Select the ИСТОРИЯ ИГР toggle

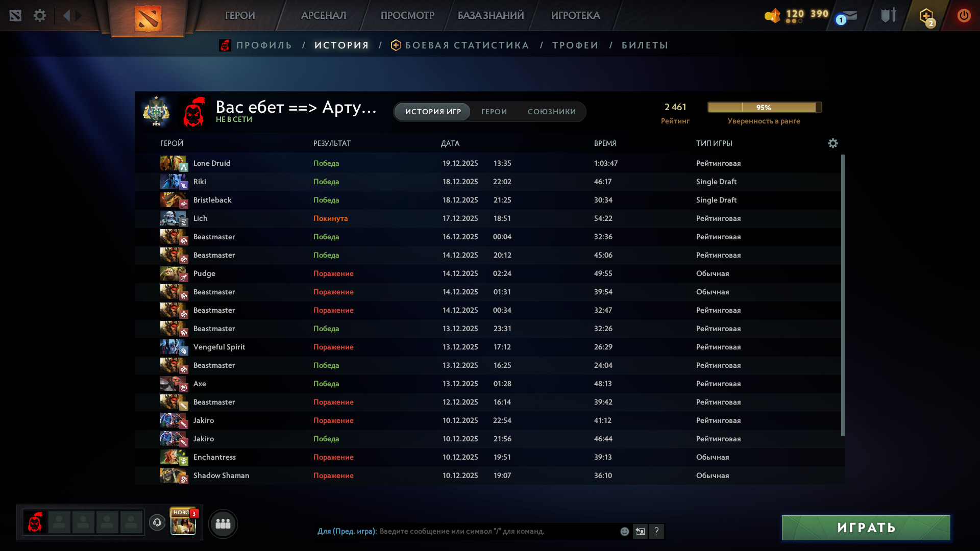pos(433,112)
